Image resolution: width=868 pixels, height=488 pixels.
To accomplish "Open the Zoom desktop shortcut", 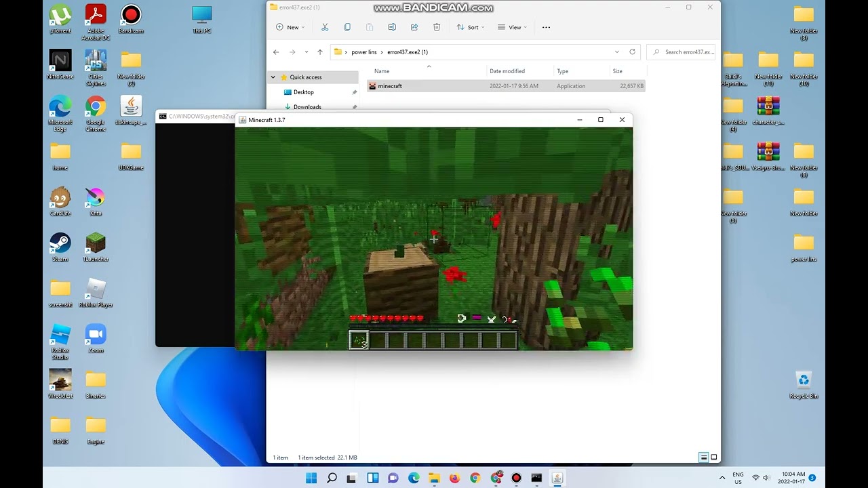I will tap(96, 338).
